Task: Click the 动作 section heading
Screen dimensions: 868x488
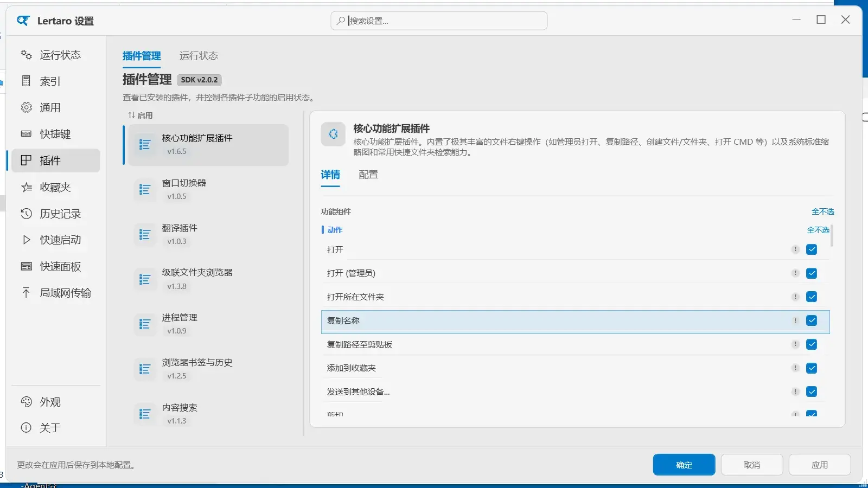Action: (x=335, y=230)
